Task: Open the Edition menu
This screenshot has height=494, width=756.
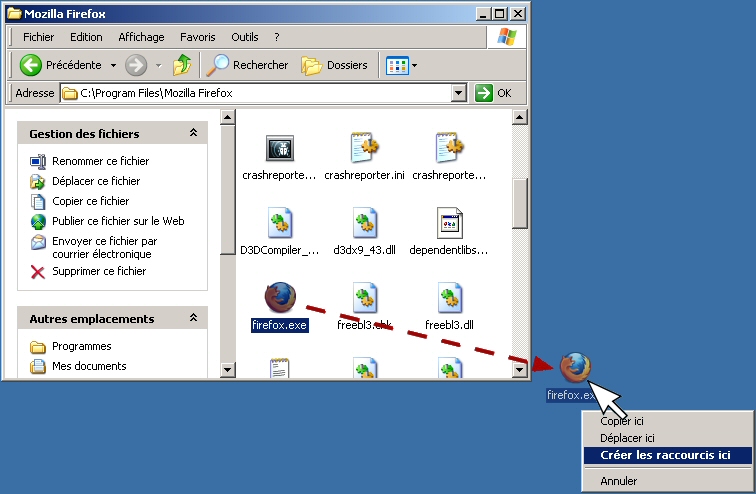Action: 86,37
